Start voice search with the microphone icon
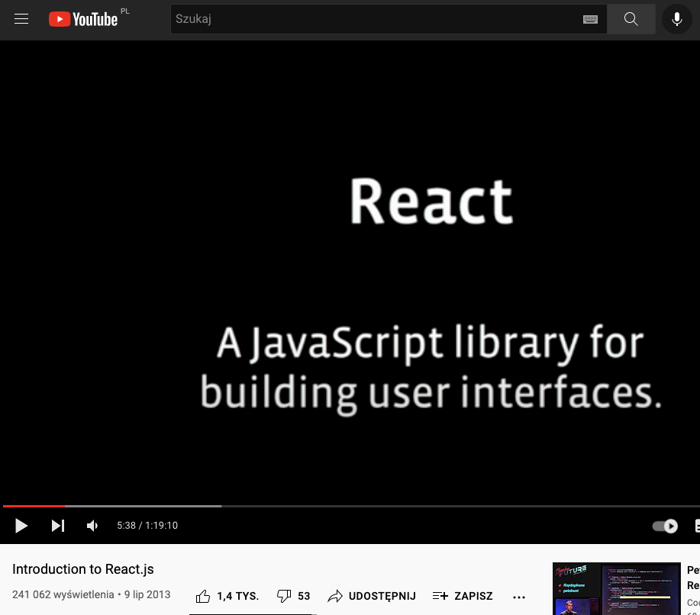Image resolution: width=700 pixels, height=615 pixels. coord(677,19)
